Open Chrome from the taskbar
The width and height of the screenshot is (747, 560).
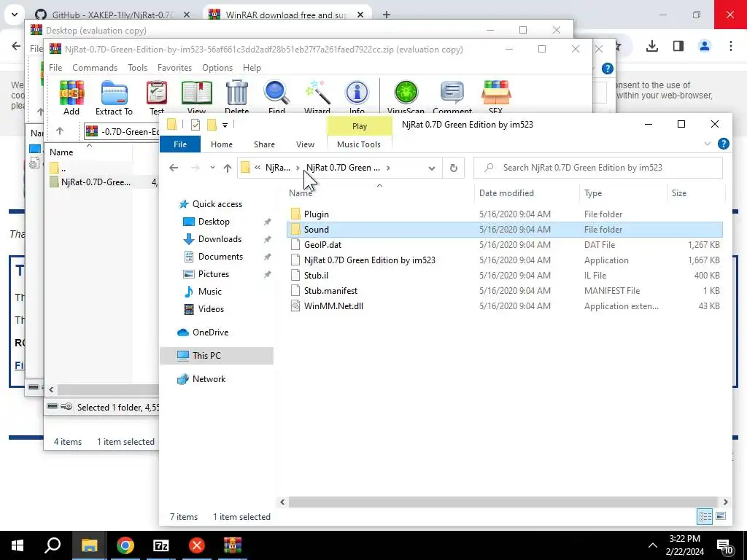(125, 545)
